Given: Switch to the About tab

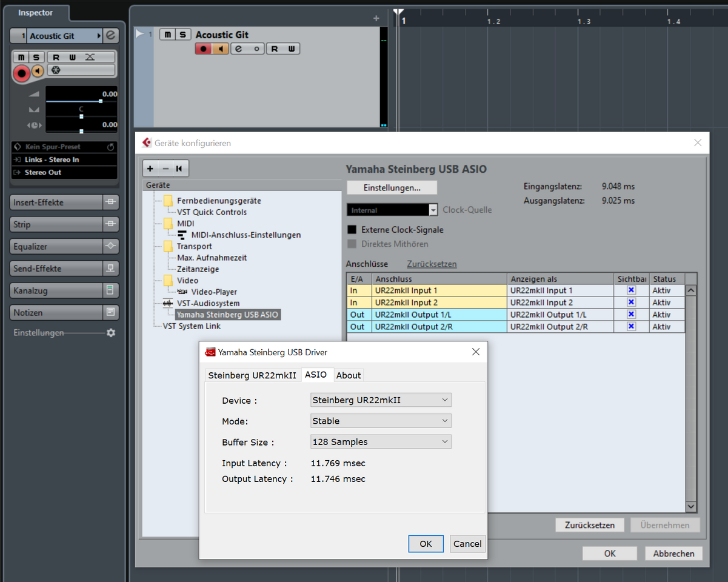Looking at the screenshot, I should 349,375.
